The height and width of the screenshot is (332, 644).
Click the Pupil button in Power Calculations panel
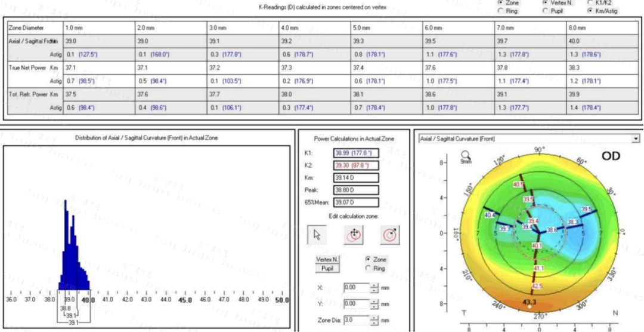(x=327, y=269)
